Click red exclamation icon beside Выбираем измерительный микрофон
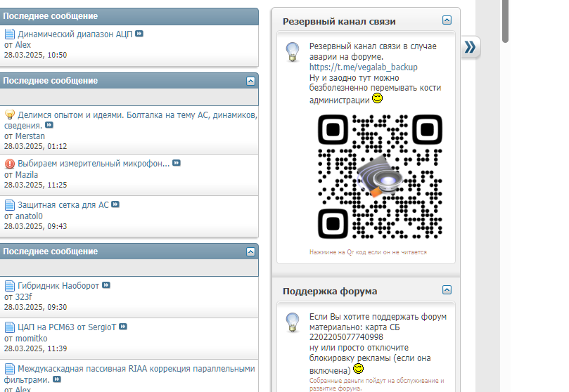Viewport: 569px width, 392px height. (x=10, y=164)
